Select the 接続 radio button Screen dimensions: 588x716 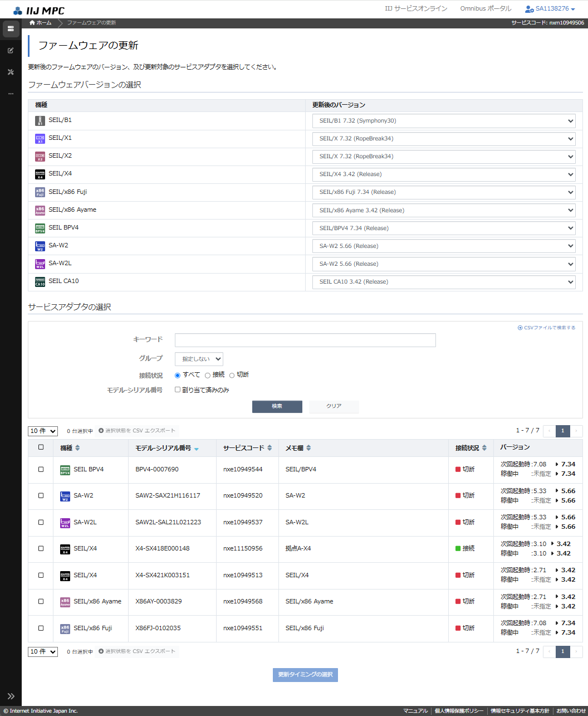pyautogui.click(x=208, y=375)
